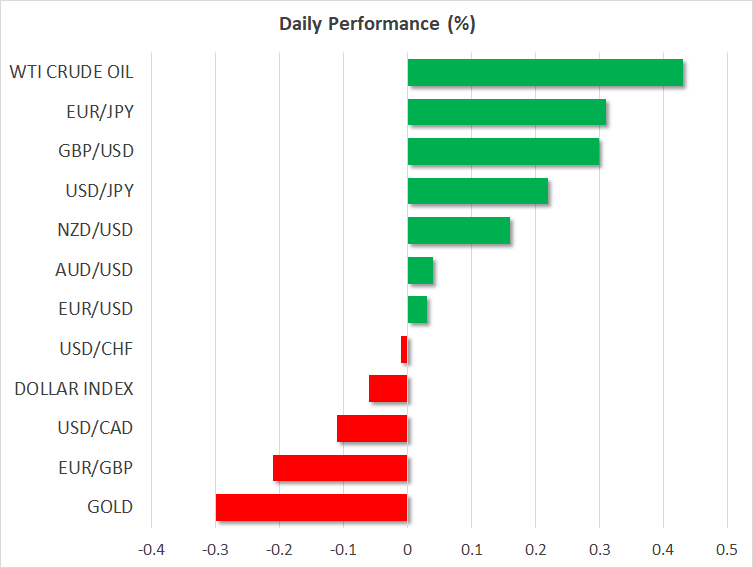Click the 0 tick on horizontal axis

tap(407, 549)
